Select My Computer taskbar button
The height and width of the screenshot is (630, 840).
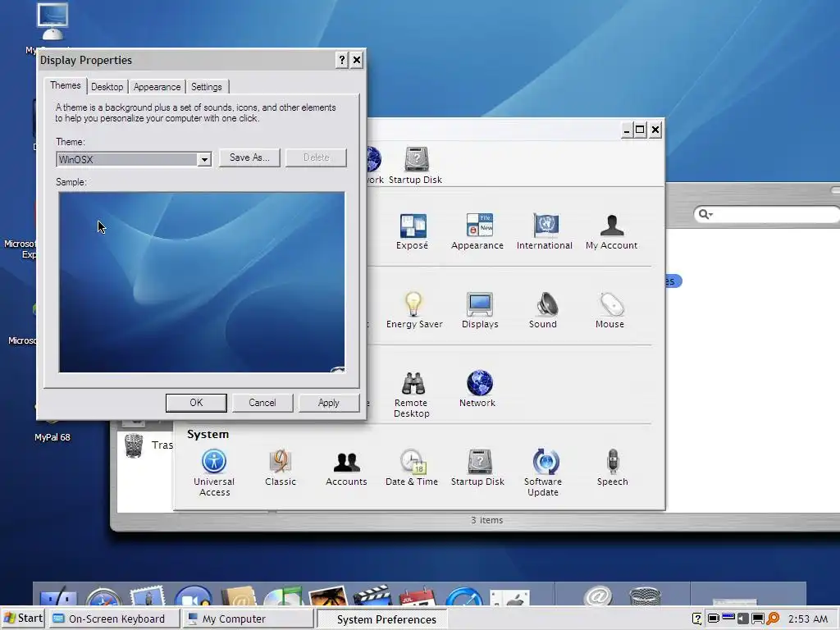pos(246,619)
